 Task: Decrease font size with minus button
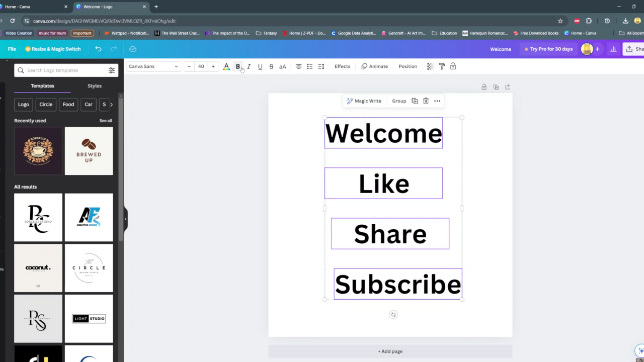coord(189,66)
